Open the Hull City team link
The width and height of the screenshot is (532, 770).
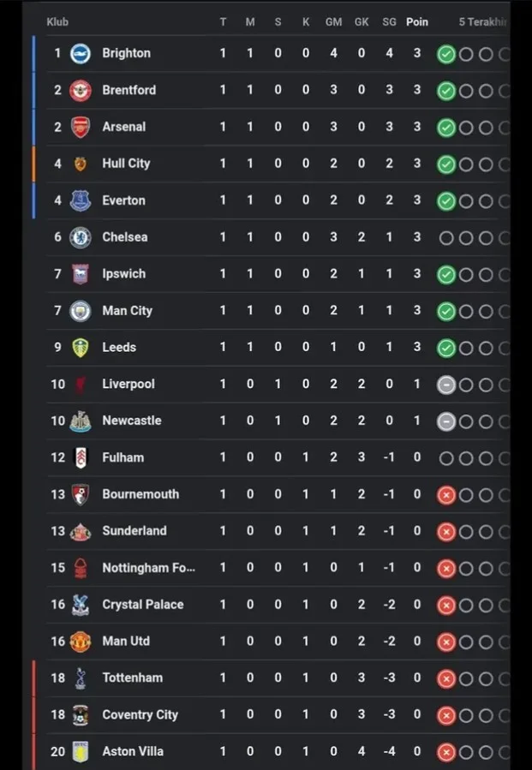click(126, 164)
